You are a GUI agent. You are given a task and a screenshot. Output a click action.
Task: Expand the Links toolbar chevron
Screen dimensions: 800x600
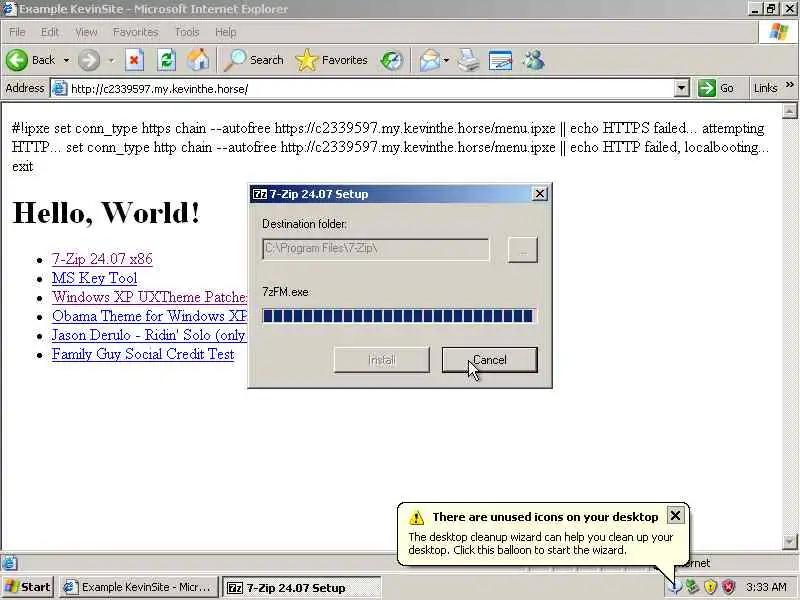point(790,85)
